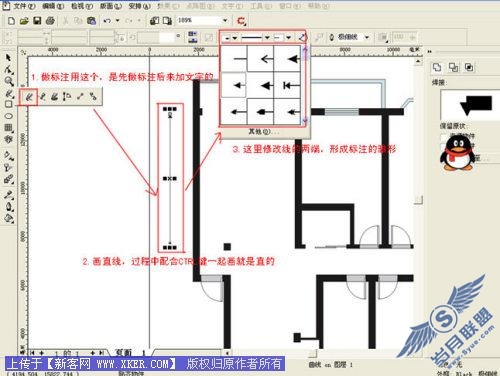This screenshot has height=376, width=500.
Task: Click the auto-close curve icon
Action: click(x=302, y=37)
